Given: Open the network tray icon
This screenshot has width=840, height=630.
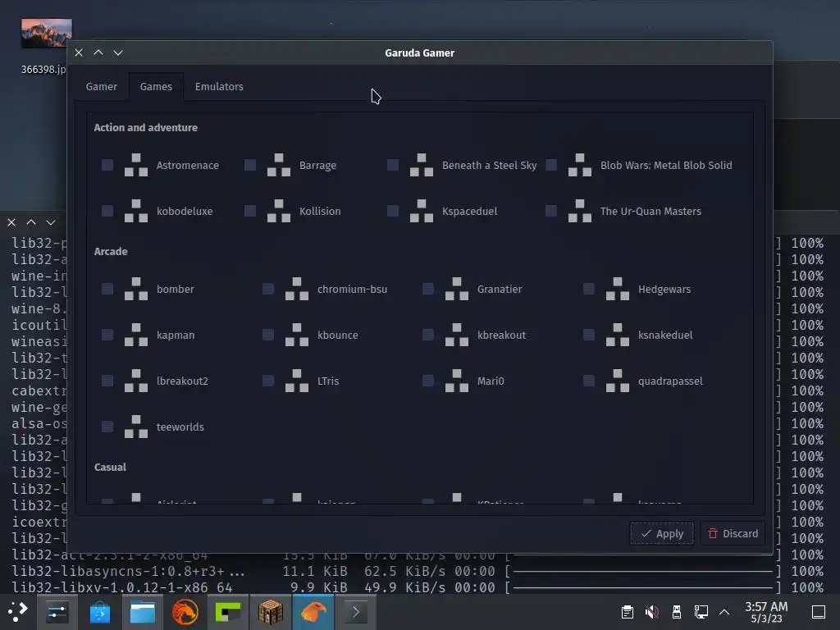Looking at the screenshot, I should pos(701,612).
